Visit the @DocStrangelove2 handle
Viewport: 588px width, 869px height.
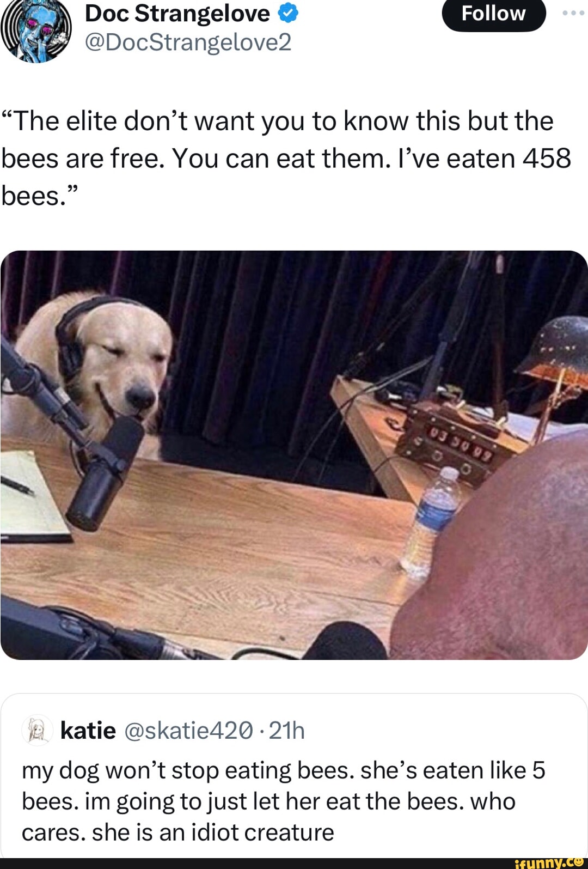[x=188, y=42]
